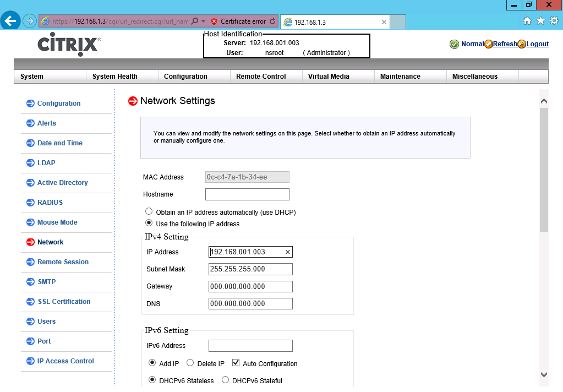Open the SSL Certification sidebar link
563x392 pixels.
click(64, 302)
